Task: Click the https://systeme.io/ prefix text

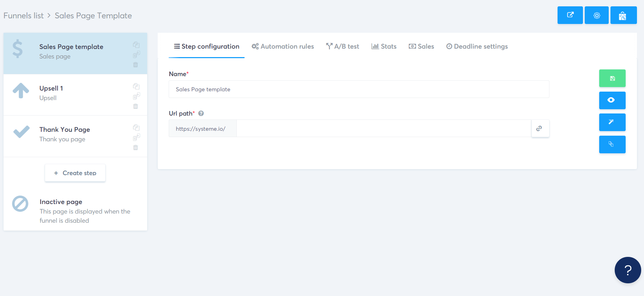Action: tap(200, 129)
